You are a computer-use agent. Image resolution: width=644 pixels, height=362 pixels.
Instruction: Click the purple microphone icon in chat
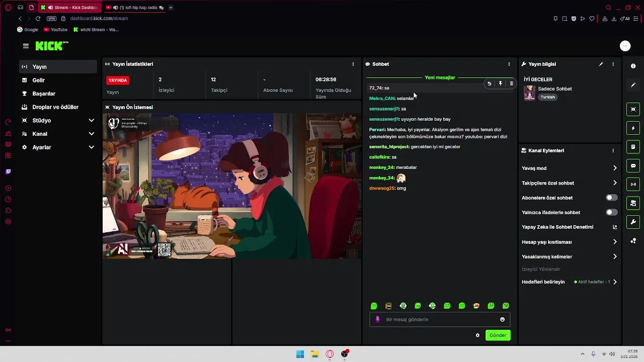[x=378, y=320]
